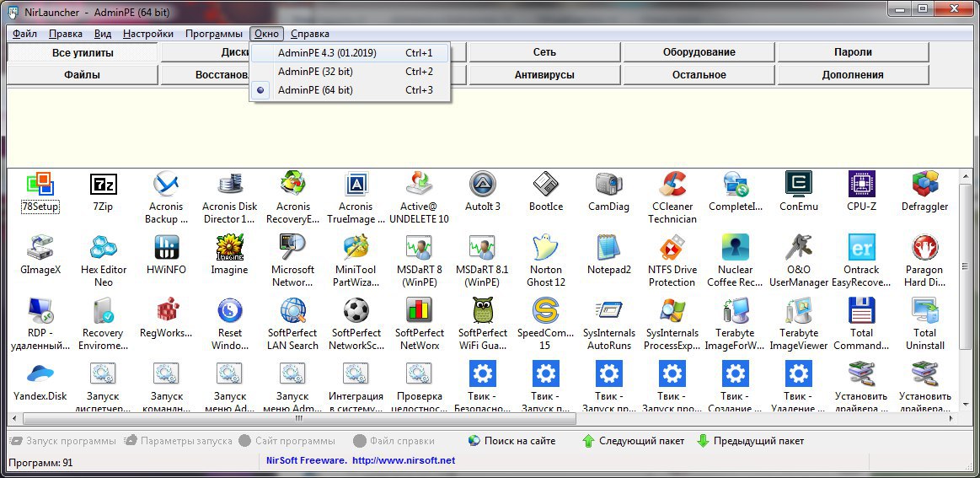This screenshot has width=980, height=478.
Task: Open the 7Zip archiver icon
Action: click(x=104, y=185)
